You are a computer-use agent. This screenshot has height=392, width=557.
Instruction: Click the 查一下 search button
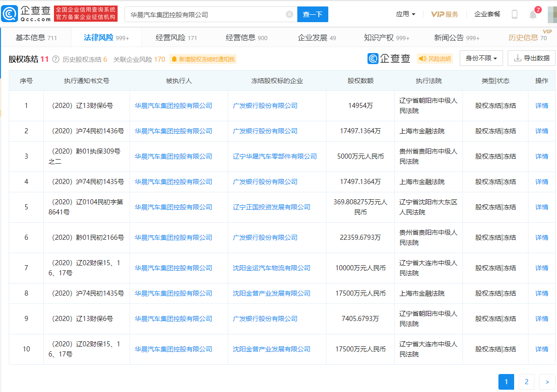313,14
